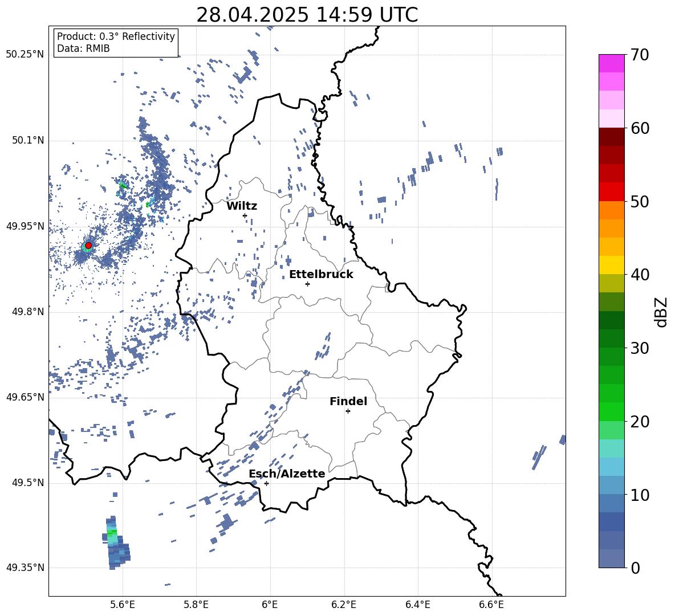Click the 6.2°E longitude label

click(344, 605)
